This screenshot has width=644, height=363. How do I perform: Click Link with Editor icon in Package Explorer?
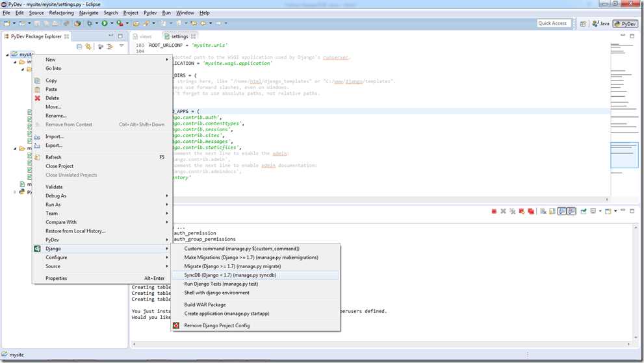pyautogui.click(x=88, y=47)
